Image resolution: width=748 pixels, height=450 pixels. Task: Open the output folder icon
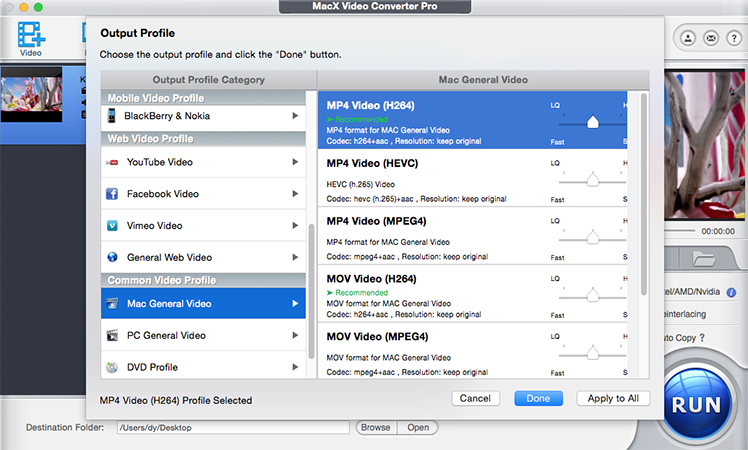704,259
